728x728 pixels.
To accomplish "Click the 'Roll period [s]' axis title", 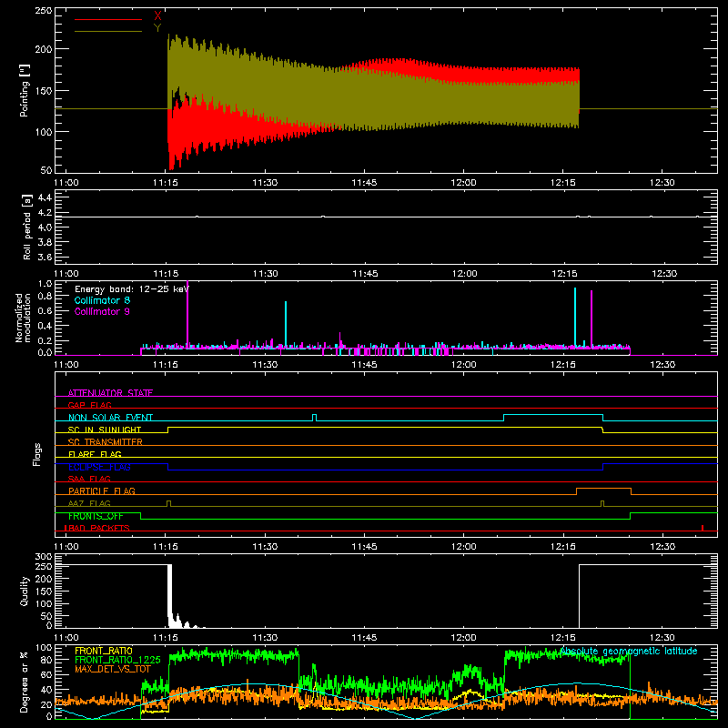I will point(27,227).
